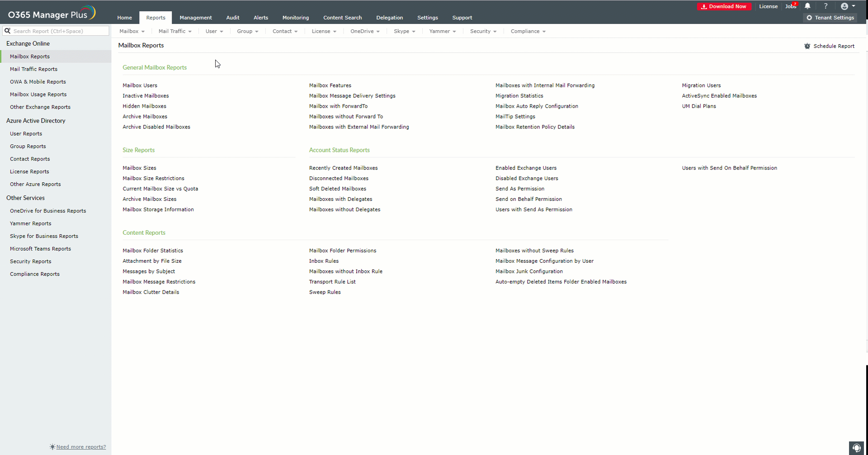
Task: Open the support chat icon at bottom right
Action: click(x=857, y=448)
